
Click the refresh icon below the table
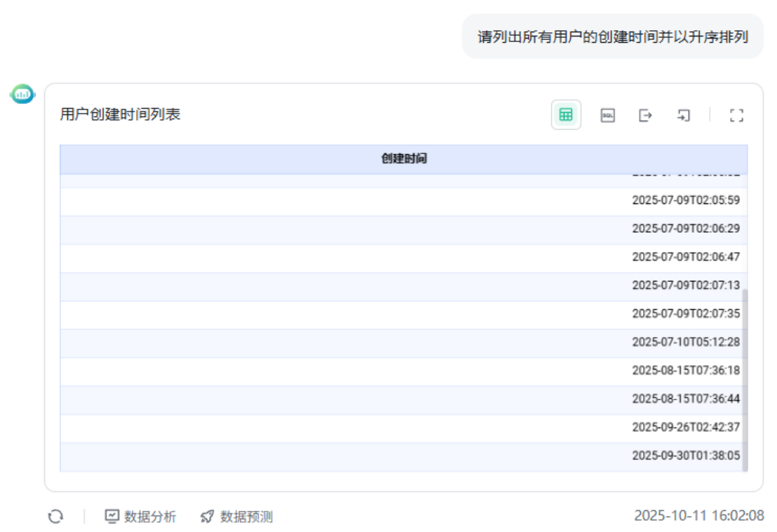click(55, 517)
